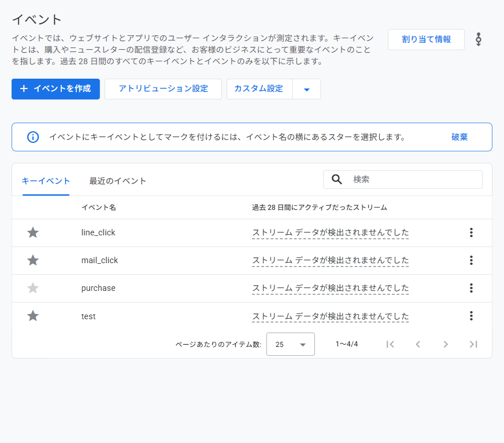Click the info icon in the banner

(x=33, y=137)
